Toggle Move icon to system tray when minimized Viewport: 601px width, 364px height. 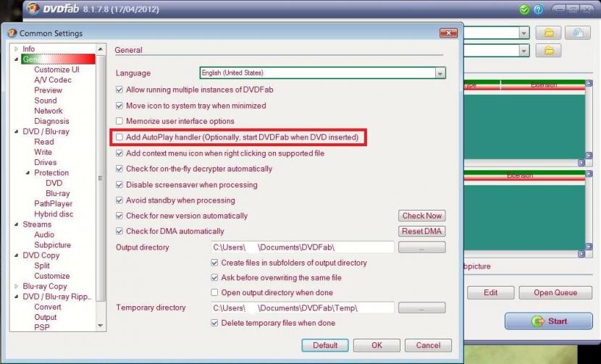(119, 106)
